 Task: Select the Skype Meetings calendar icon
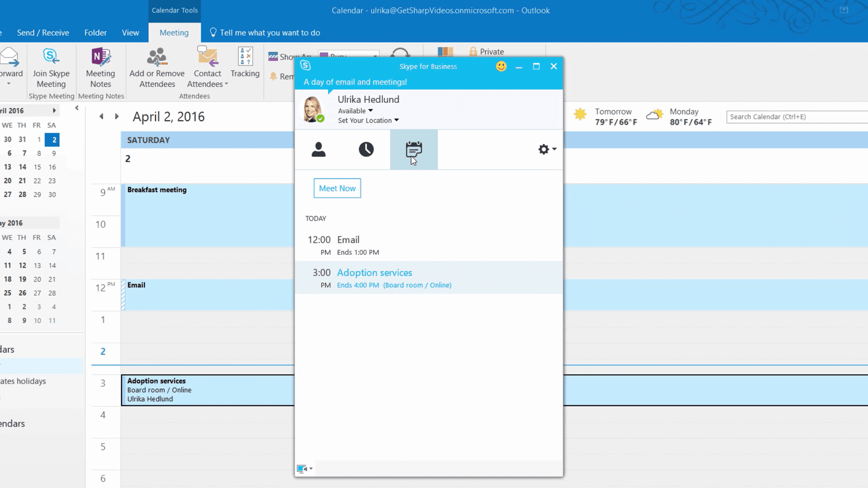click(x=413, y=149)
